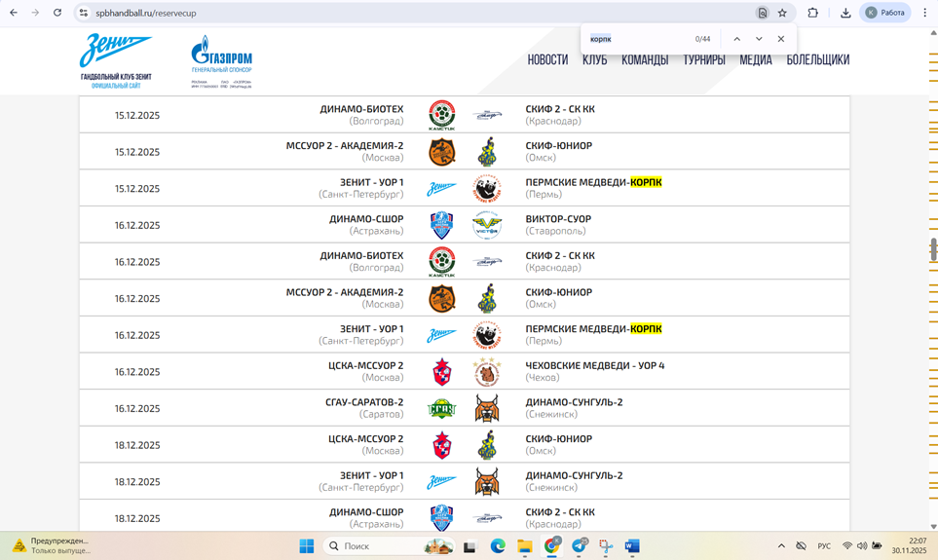Open Microsoft Word from the taskbar
The height and width of the screenshot is (560, 938).
(x=632, y=545)
